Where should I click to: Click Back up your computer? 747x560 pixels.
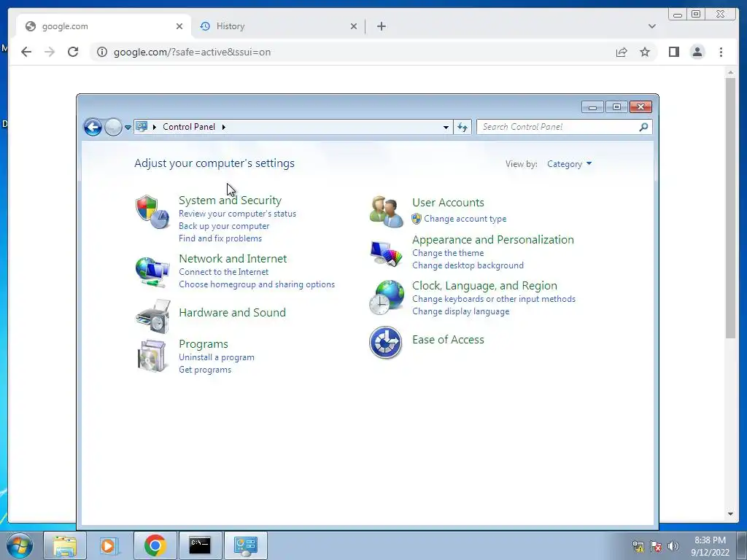[224, 226]
